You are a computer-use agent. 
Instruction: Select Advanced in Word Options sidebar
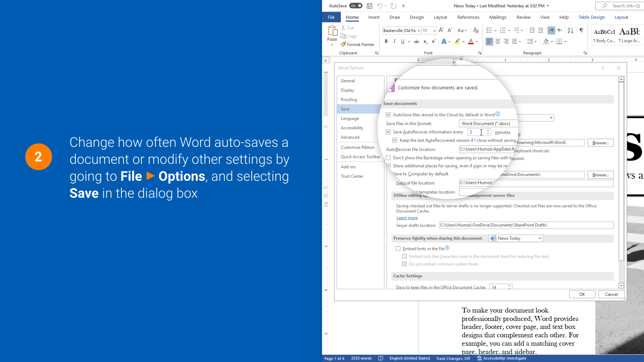350,137
